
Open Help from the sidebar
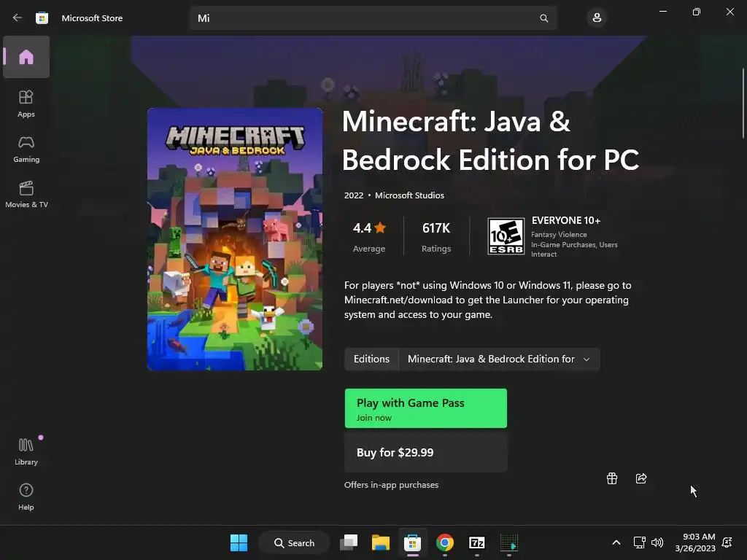click(x=26, y=497)
